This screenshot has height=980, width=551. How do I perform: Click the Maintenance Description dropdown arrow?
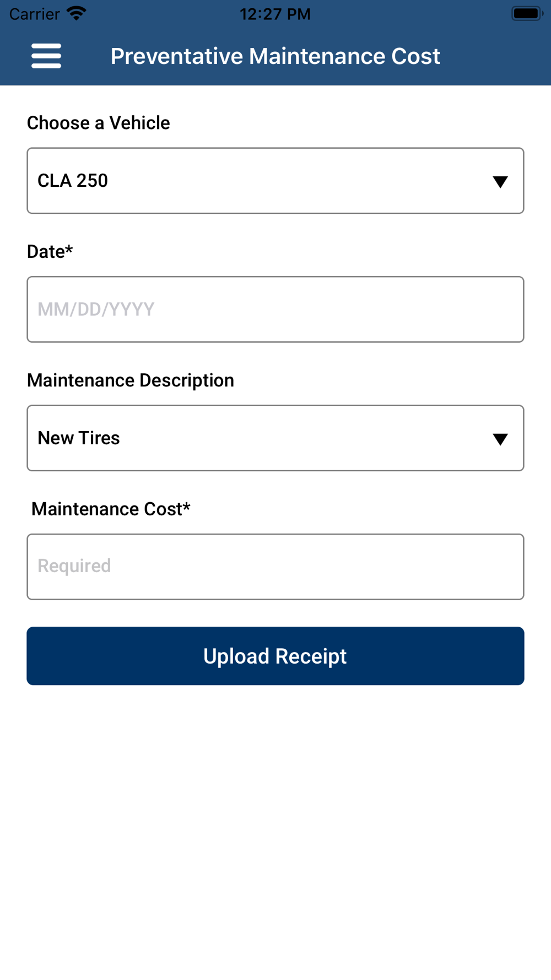500,439
